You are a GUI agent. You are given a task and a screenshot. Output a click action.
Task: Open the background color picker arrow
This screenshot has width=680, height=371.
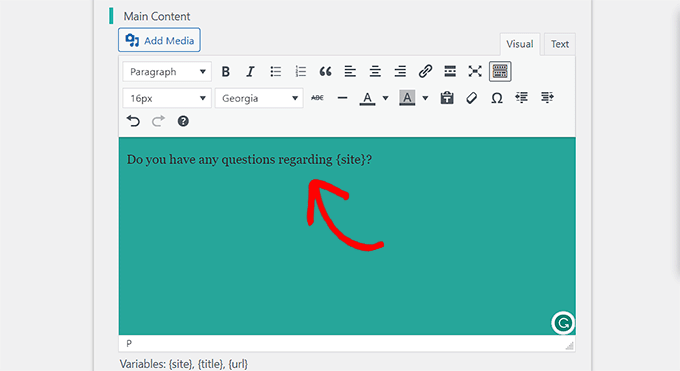pos(425,98)
